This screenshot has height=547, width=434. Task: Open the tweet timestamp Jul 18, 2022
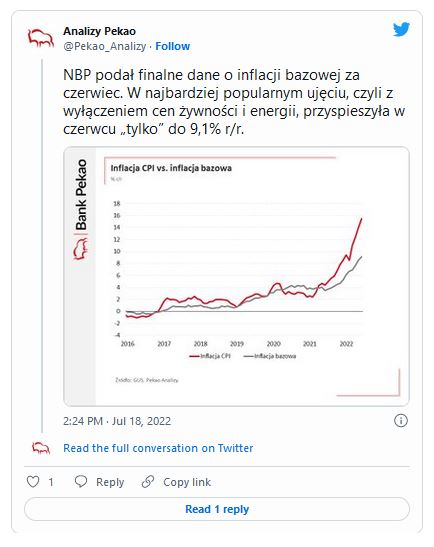click(x=117, y=421)
